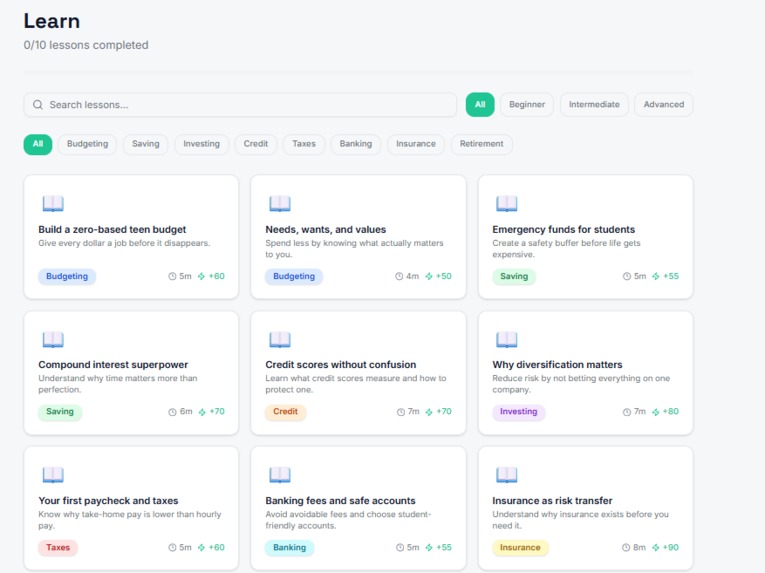Select the All difficulty filter
765x573 pixels.
pyautogui.click(x=480, y=104)
